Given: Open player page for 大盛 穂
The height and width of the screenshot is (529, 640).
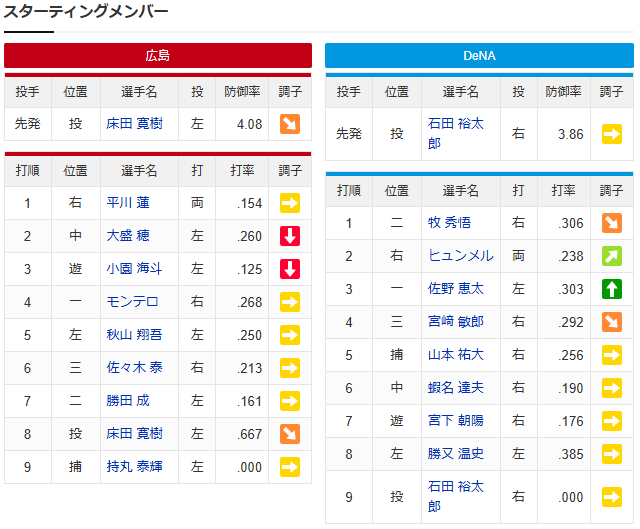Looking at the screenshot, I should pyautogui.click(x=128, y=236).
